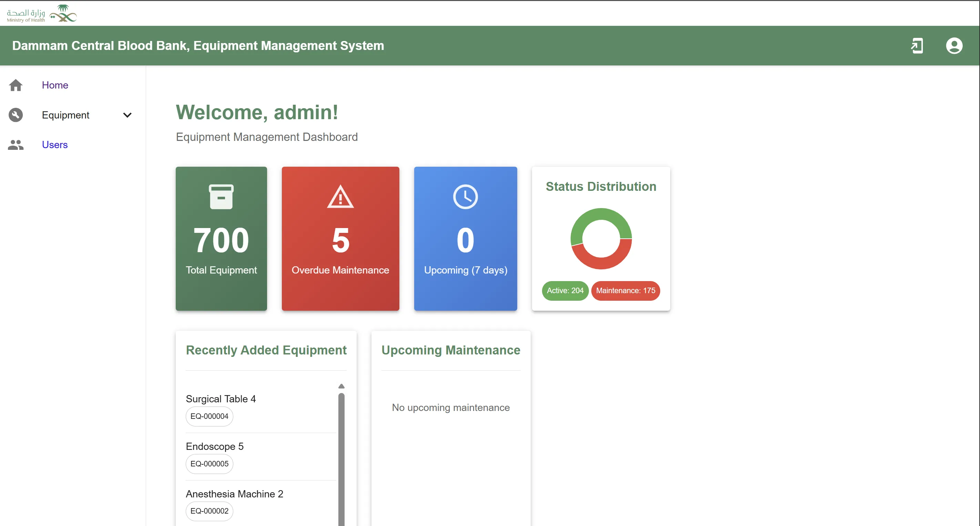This screenshot has height=526, width=980.
Task: Select the Equipment sidebar menu item
Action: [x=65, y=115]
